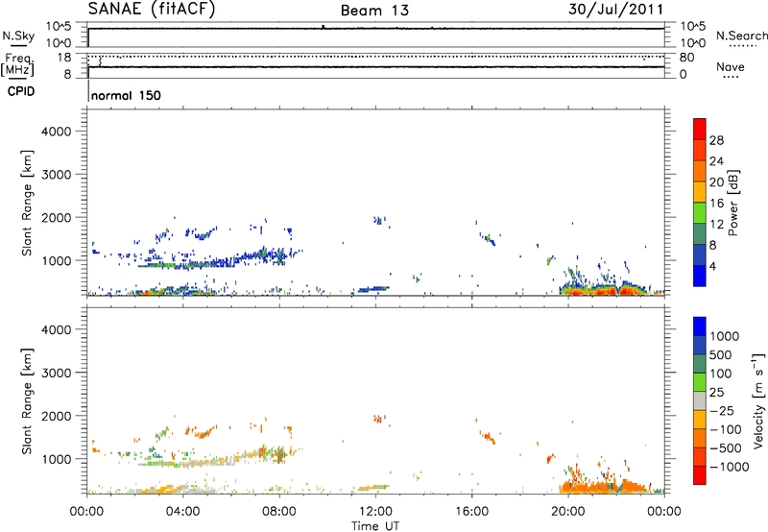This screenshot has height=532, width=768.
Task: Click the 80 Nave axis tick
Action: coord(686,58)
